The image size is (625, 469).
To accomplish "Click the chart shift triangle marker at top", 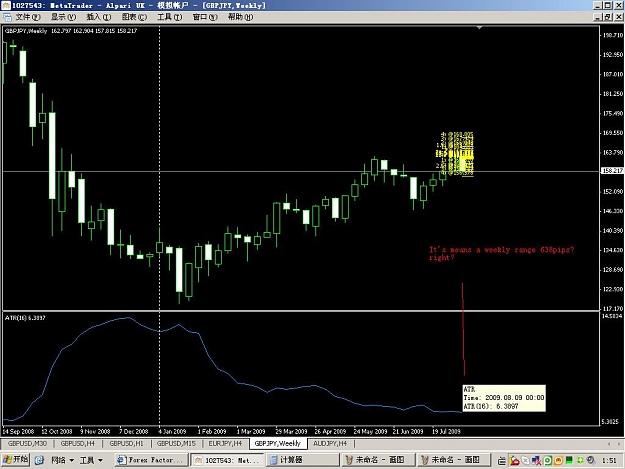I will point(480,27).
